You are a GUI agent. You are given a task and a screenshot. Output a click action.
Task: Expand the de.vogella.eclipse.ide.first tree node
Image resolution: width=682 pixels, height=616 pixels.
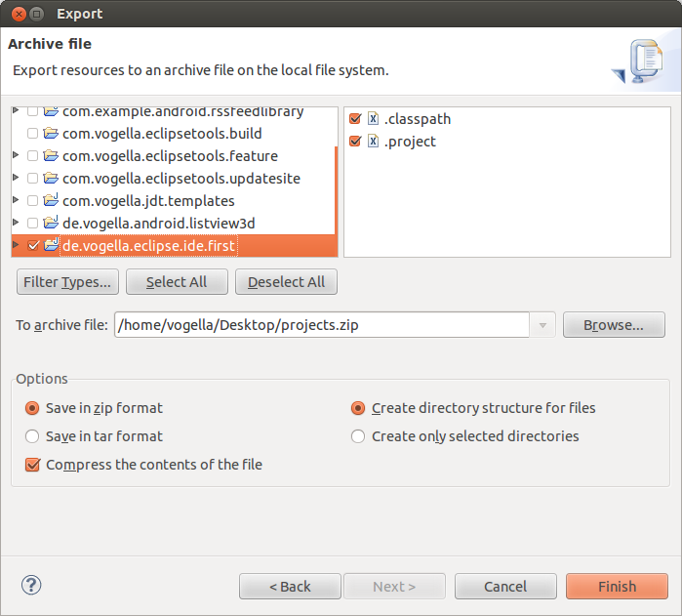click(x=16, y=245)
